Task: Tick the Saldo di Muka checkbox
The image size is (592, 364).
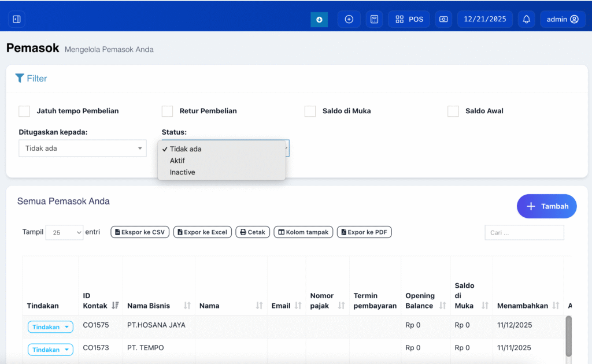Action: point(310,111)
